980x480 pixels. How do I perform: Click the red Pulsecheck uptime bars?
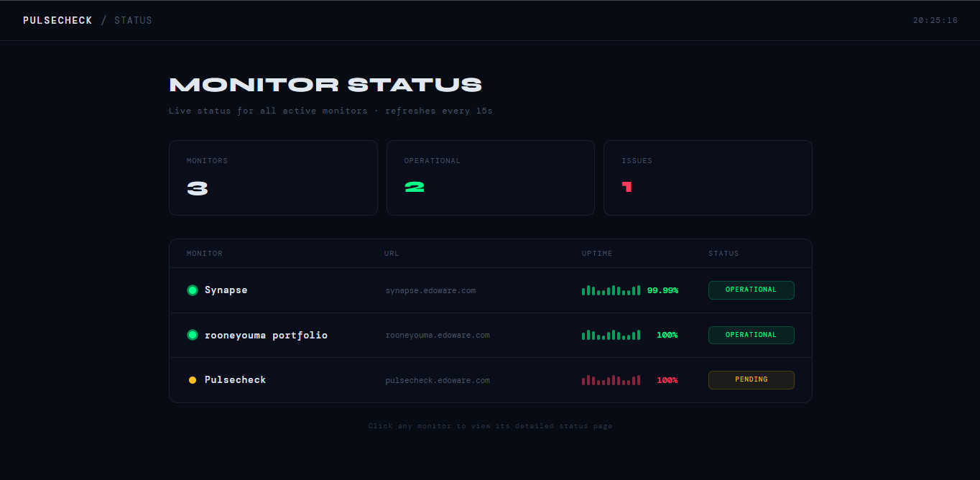(x=611, y=380)
